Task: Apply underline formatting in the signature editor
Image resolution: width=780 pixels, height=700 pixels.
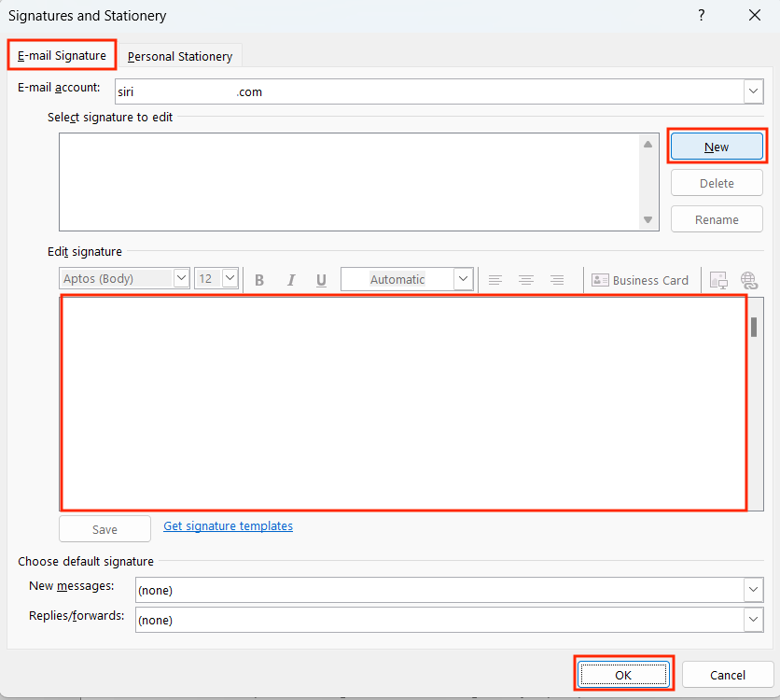Action: click(x=321, y=280)
